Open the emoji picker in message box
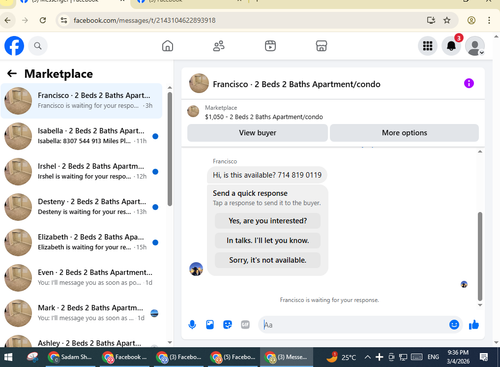The image size is (500, 367). click(x=454, y=324)
